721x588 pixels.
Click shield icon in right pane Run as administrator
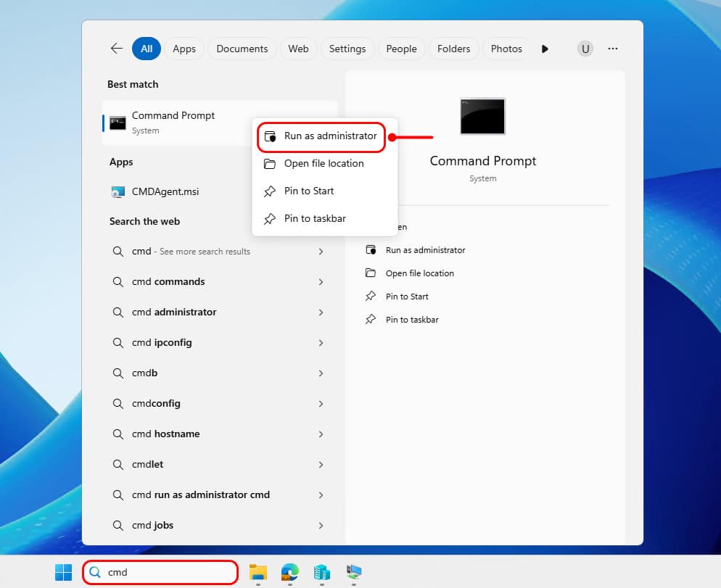[371, 249]
